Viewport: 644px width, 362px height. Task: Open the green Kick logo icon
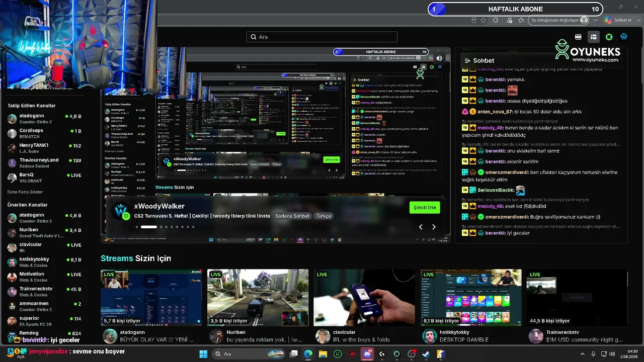(x=609, y=37)
